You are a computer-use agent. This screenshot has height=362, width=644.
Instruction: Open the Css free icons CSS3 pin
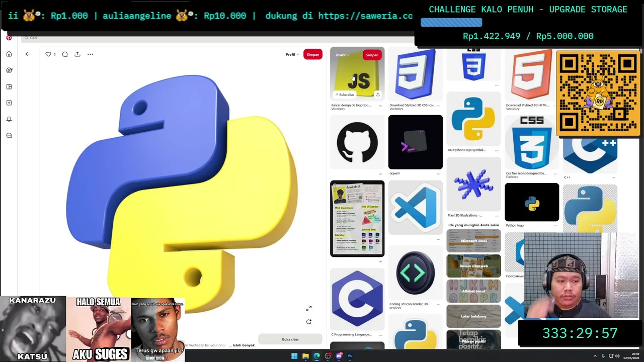(532, 142)
